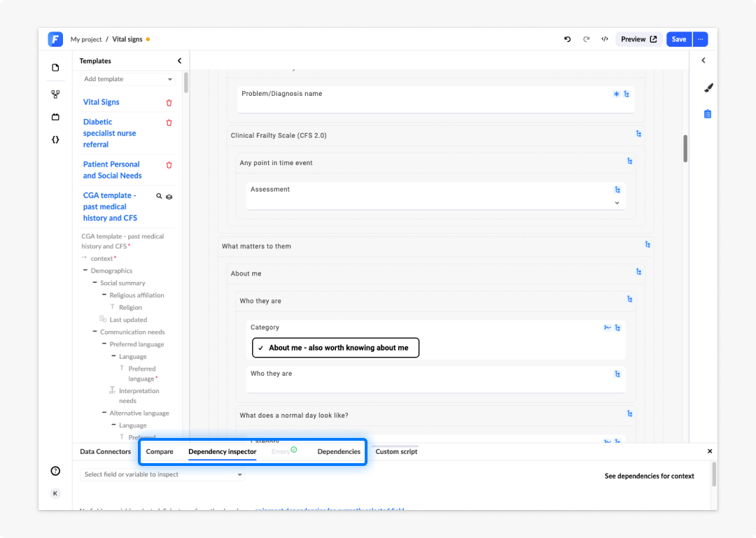Collapse the Social summary tree node
Image resolution: width=756 pixels, height=538 pixels.
(94, 283)
